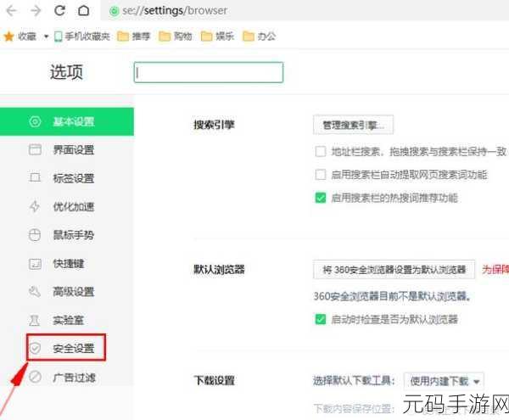509x420 pixels.
Task: Reload the page with the refresh icon
Action: point(59,11)
